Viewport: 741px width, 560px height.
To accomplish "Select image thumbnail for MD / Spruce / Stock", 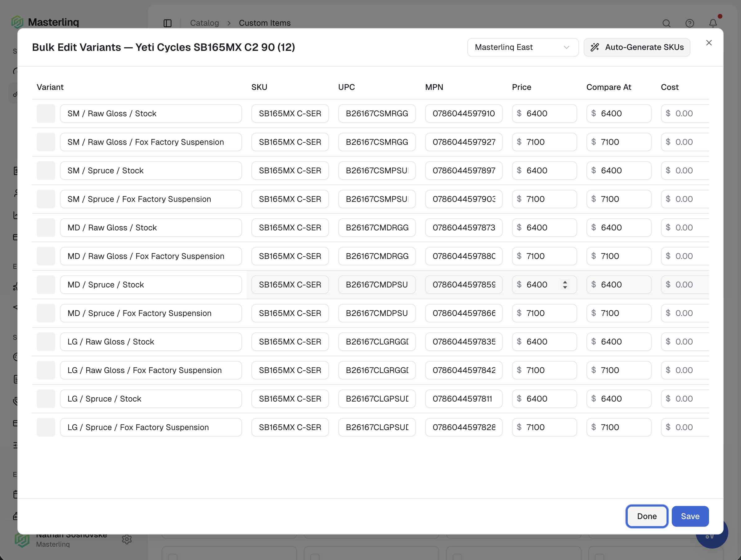I will point(46,285).
